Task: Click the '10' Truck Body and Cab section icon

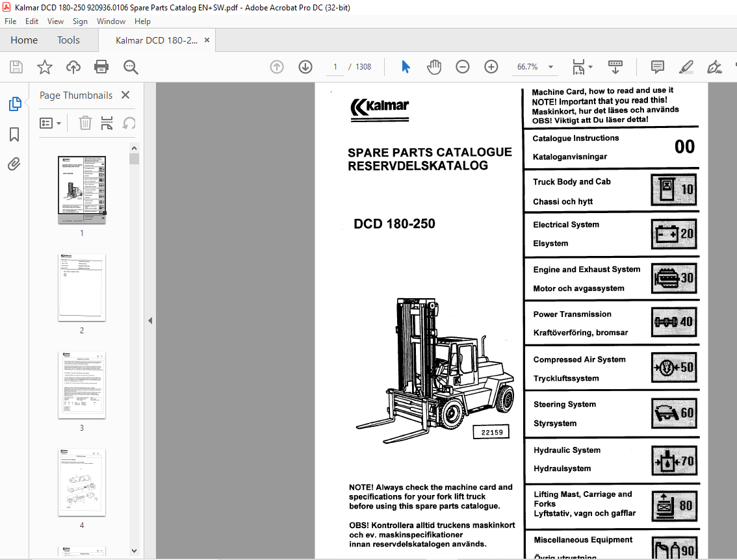Action: [x=674, y=189]
